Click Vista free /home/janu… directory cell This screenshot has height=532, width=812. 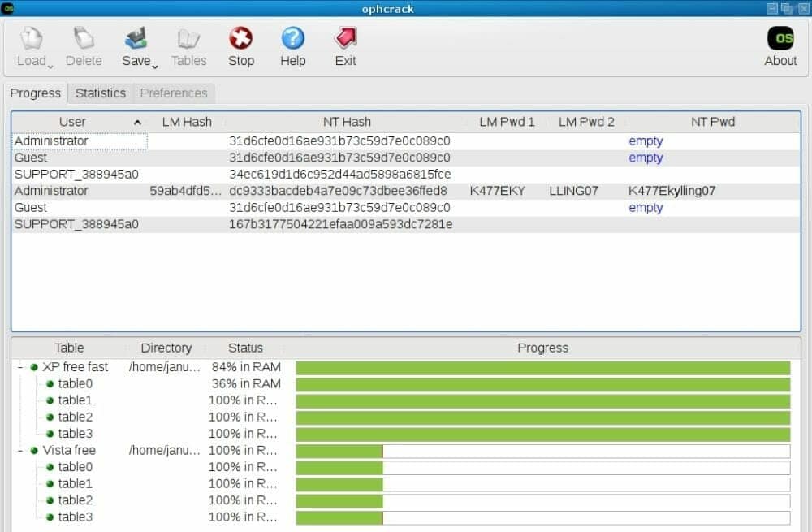click(x=165, y=451)
